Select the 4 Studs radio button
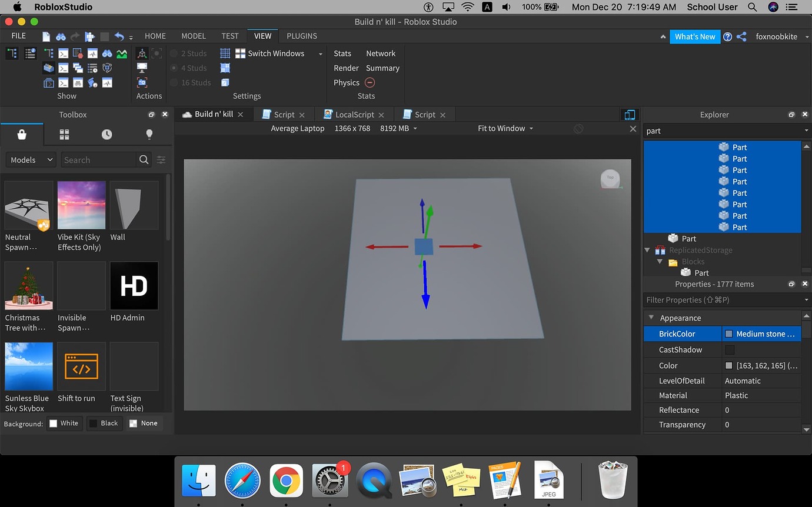The image size is (812, 507). coord(174,68)
